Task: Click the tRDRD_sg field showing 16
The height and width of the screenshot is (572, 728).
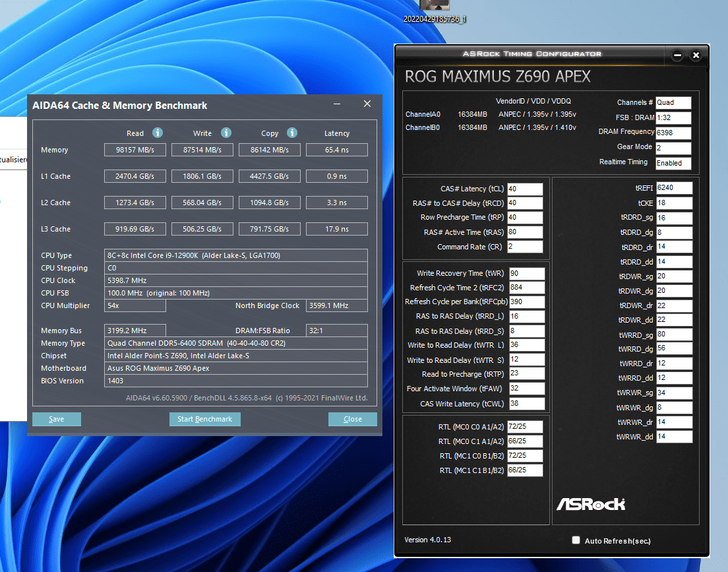Action: click(x=674, y=218)
